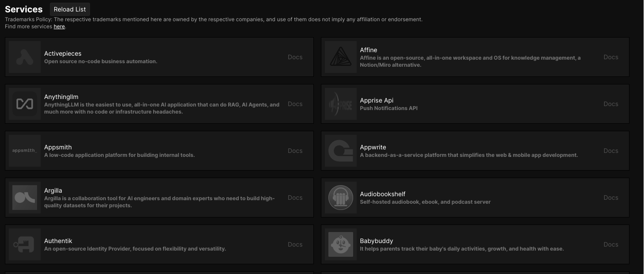Select the Appsmith logo icon
644x274 pixels.
[25, 151]
